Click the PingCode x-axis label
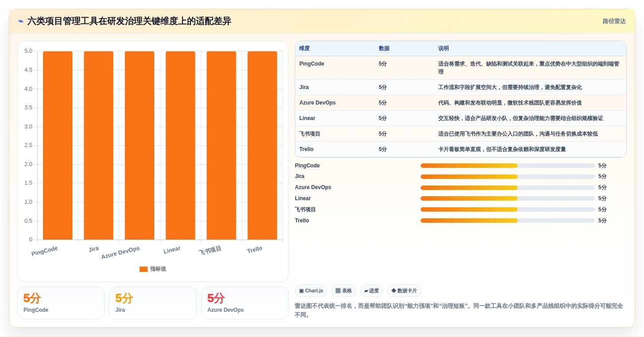Screen dimensions: 644x337 point(44,251)
